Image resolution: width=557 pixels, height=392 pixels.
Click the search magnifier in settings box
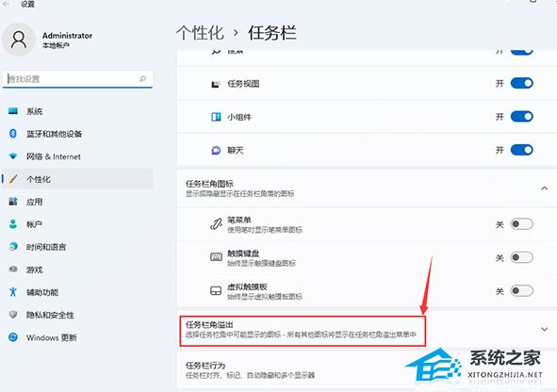click(142, 79)
